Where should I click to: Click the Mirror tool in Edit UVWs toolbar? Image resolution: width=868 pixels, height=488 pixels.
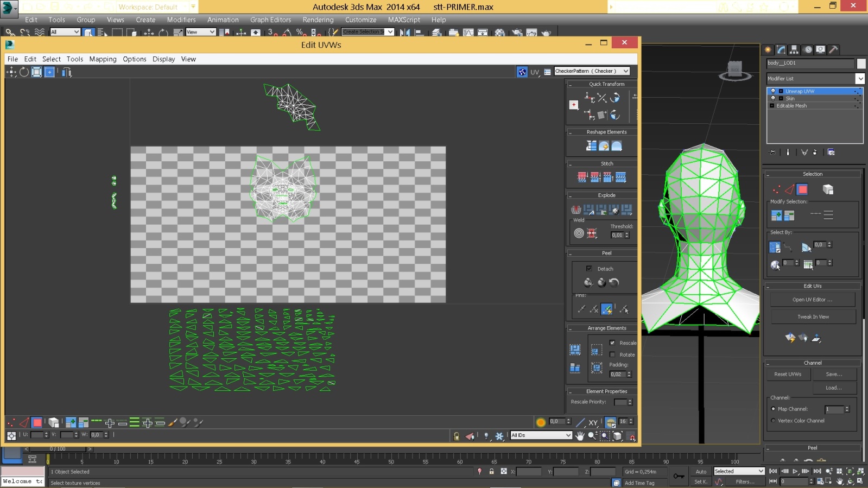coord(66,72)
